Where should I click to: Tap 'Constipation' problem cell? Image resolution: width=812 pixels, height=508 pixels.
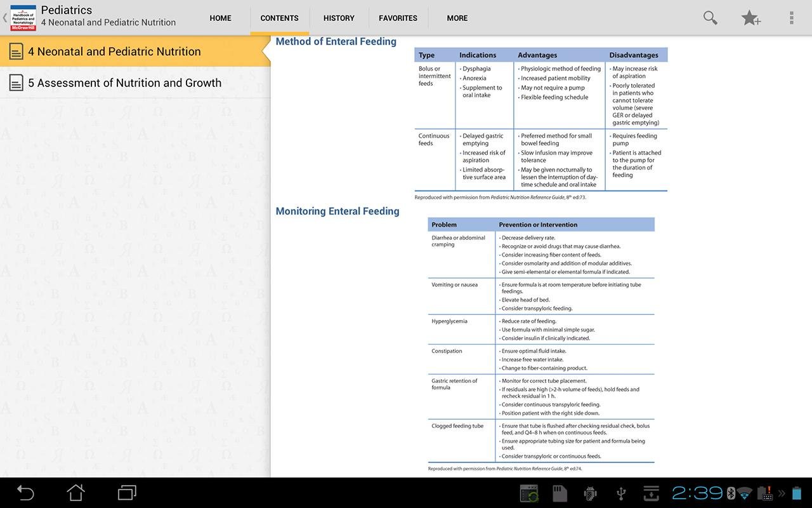pyautogui.click(x=447, y=351)
